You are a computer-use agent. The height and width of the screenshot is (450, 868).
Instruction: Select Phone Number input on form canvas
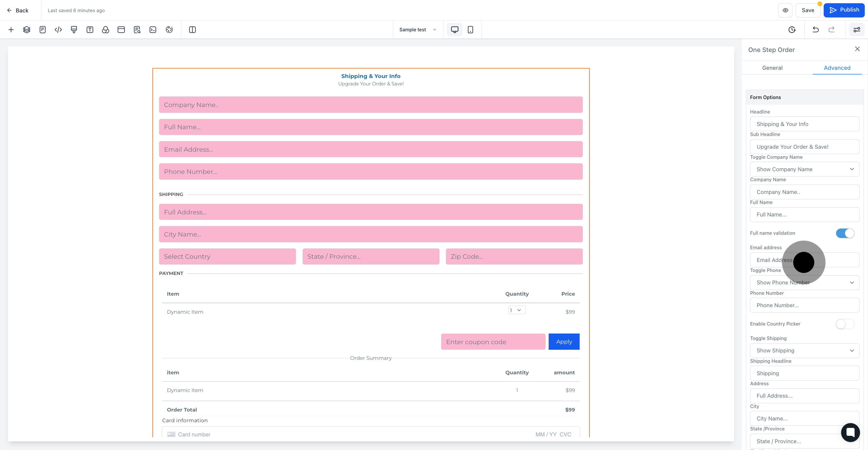[371, 171]
